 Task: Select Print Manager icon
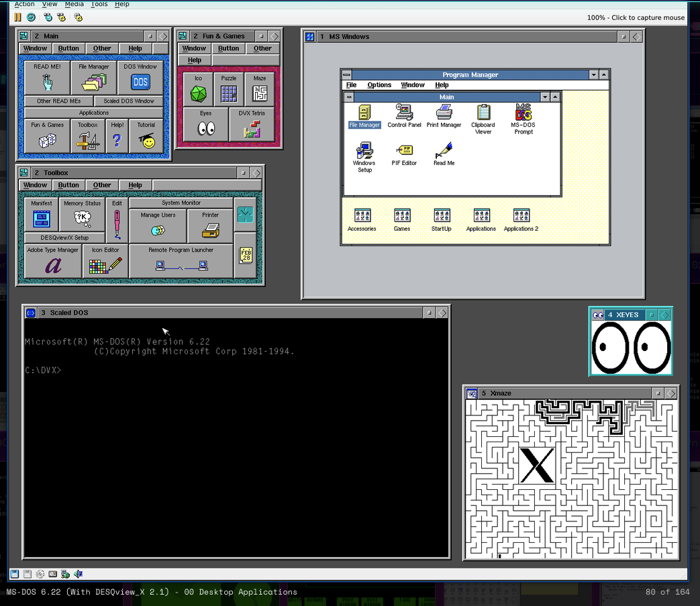[x=444, y=117]
